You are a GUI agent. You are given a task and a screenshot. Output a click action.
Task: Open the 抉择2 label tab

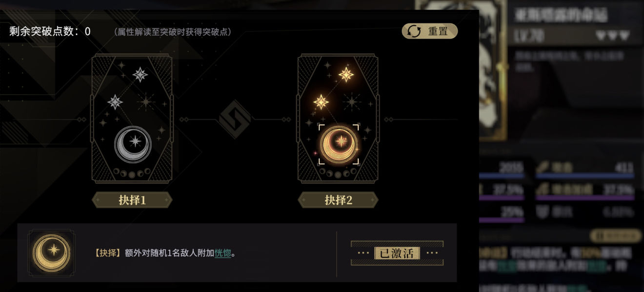click(x=338, y=200)
